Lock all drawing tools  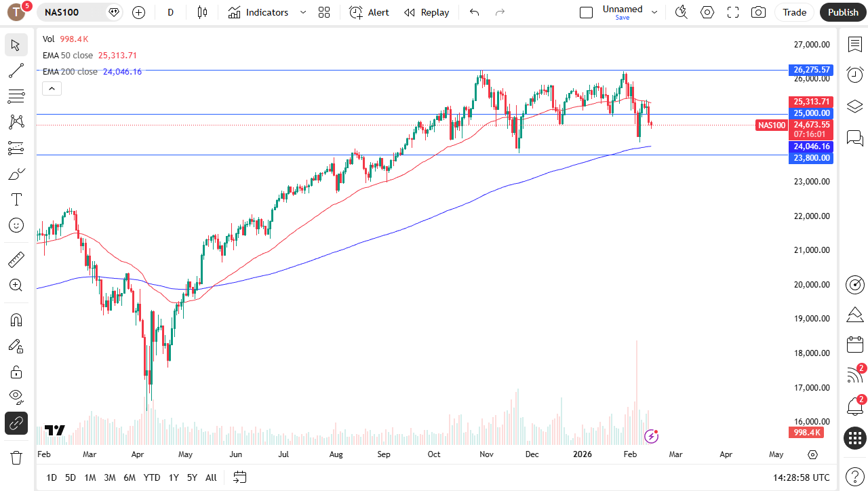(16, 372)
